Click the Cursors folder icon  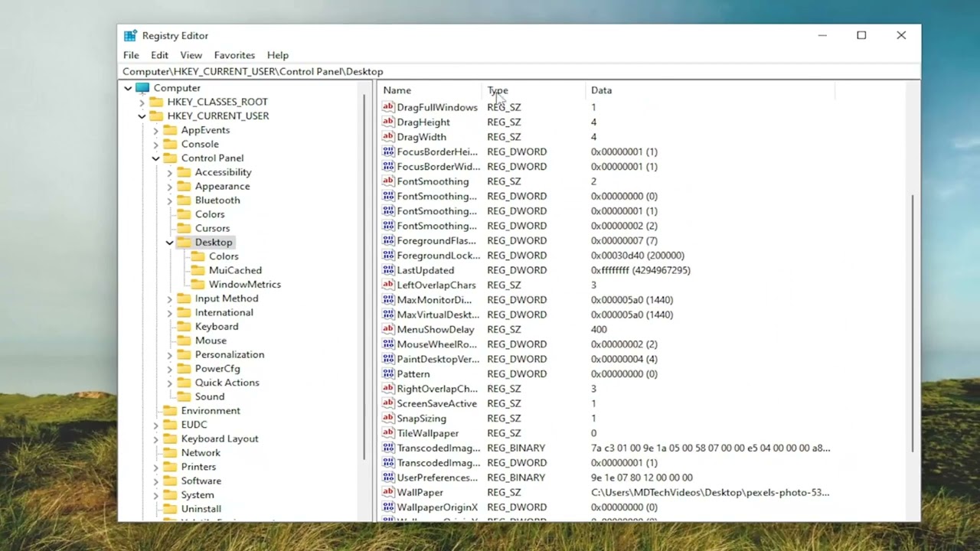pos(184,228)
